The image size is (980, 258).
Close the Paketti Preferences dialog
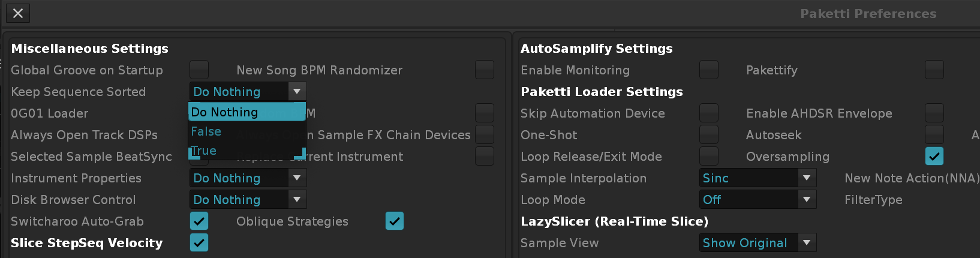tap(18, 13)
